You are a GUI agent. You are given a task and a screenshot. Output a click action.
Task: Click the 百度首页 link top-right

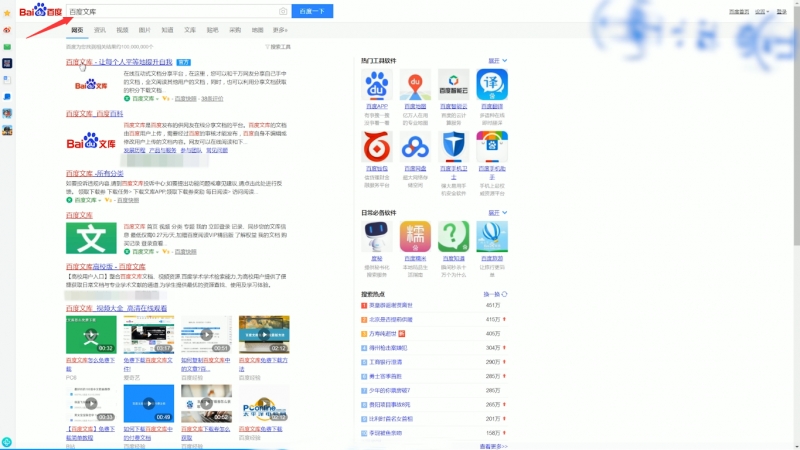[739, 12]
